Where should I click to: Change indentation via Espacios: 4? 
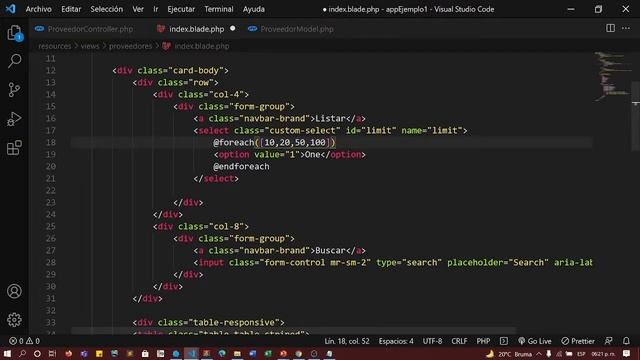[x=396, y=341]
